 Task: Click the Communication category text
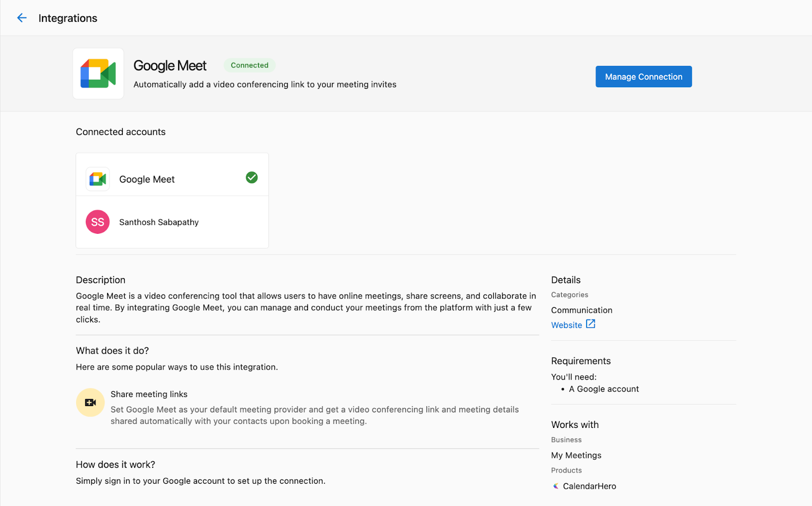point(582,310)
